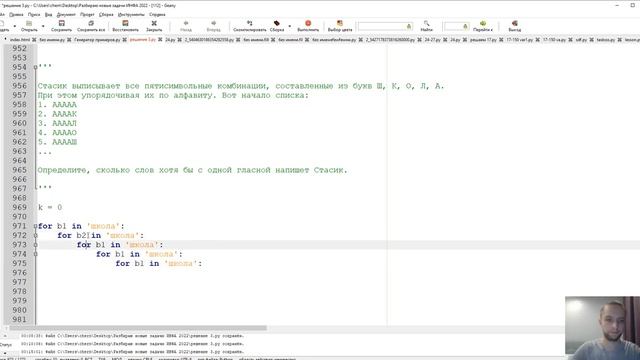Screen dimensions: 640x360
Task: Open the color chooser (Выбор цвета)
Action: [340, 24]
